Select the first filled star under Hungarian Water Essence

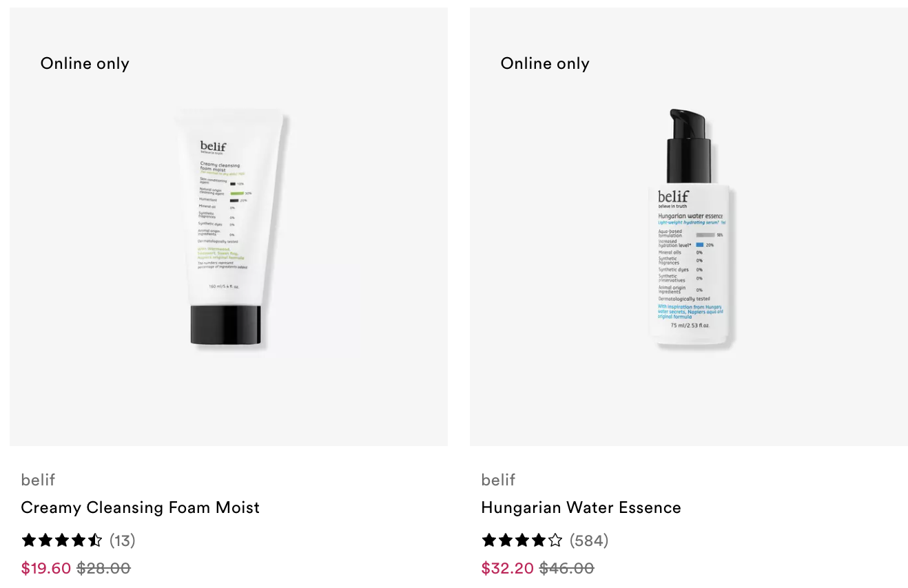(489, 540)
